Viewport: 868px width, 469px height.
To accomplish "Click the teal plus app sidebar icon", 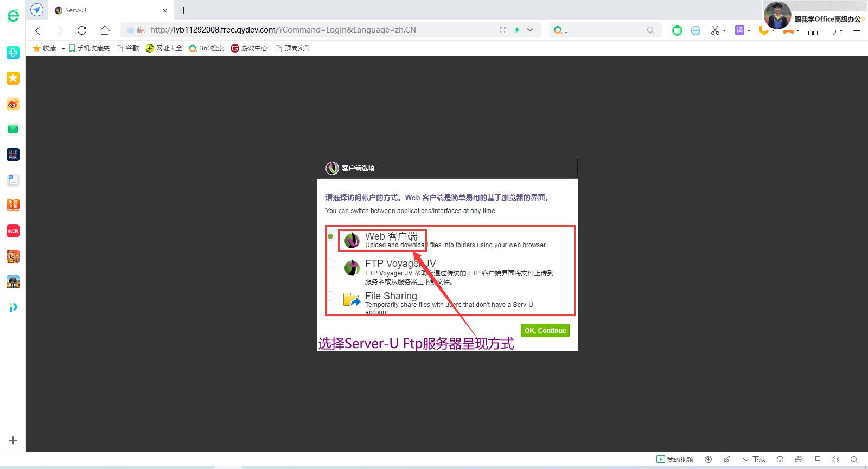I will (13, 53).
